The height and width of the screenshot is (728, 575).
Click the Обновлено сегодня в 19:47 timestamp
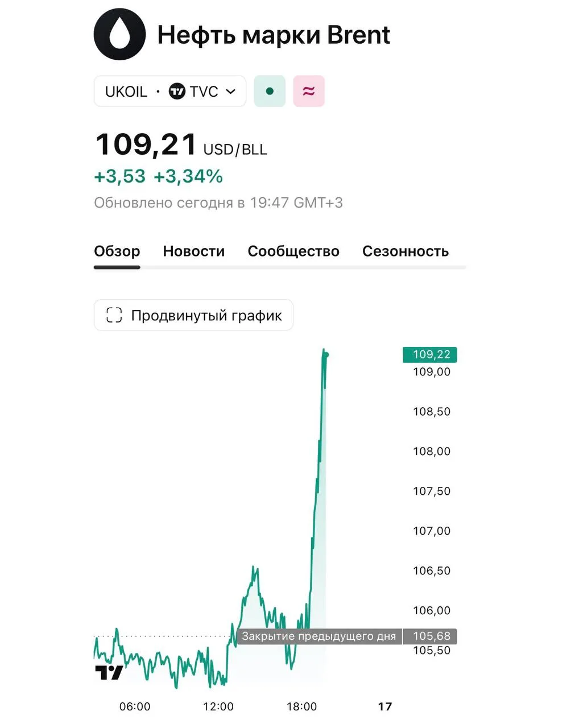[x=218, y=202]
